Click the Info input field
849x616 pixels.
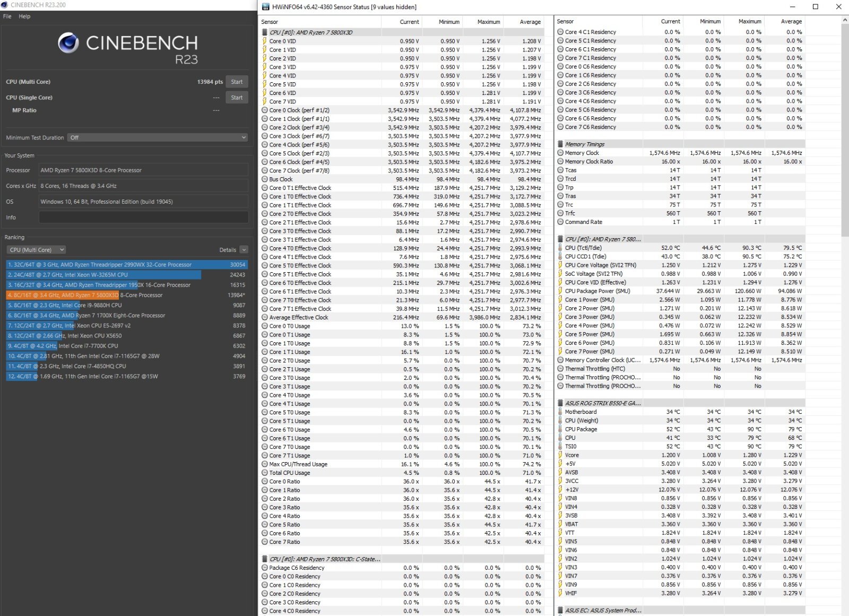[x=143, y=217]
